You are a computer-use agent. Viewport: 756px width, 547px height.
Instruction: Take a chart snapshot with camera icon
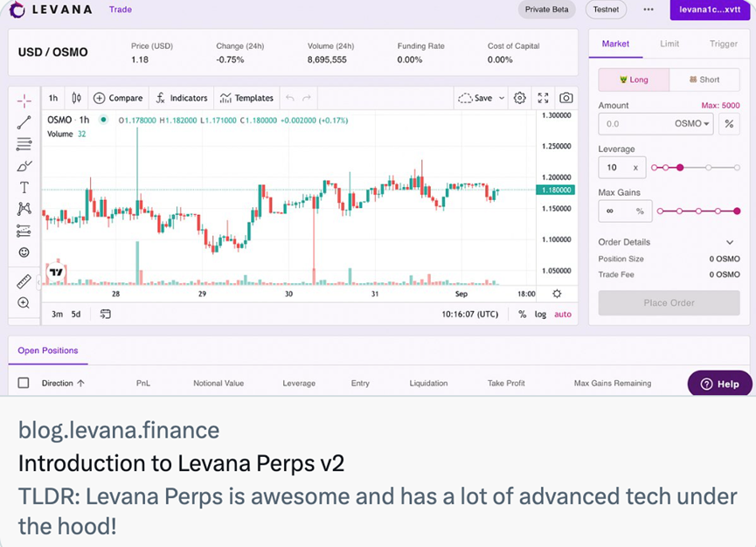566,98
